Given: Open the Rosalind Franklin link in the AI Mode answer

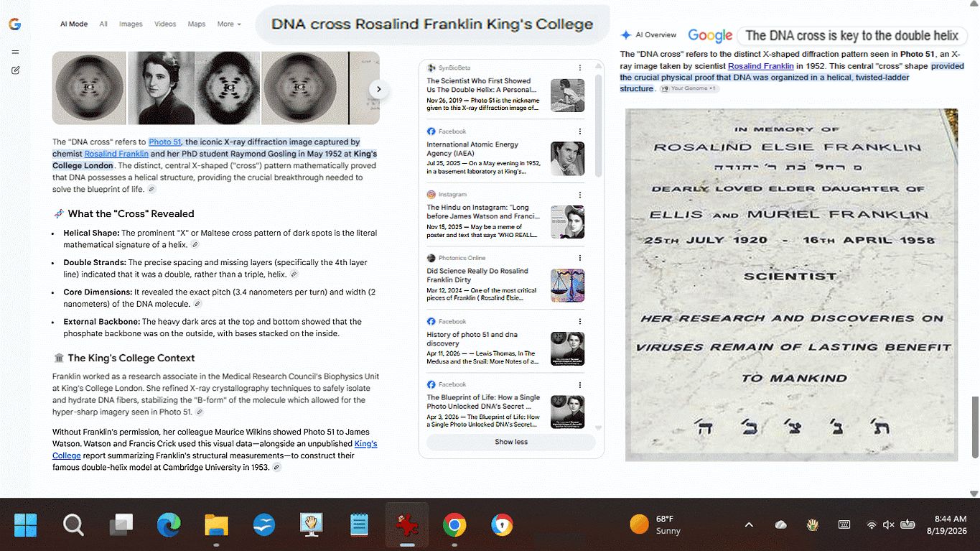Looking at the screenshot, I should point(116,154).
